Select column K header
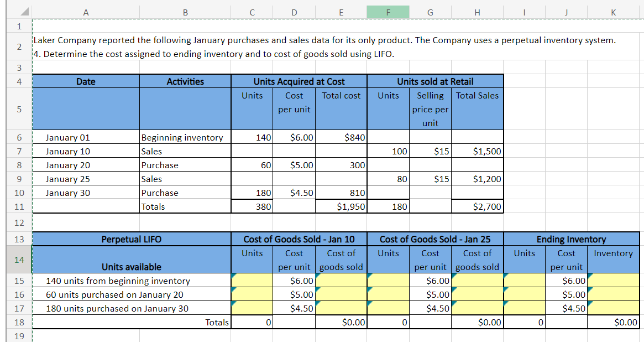The width and height of the screenshot is (644, 342). 613,12
